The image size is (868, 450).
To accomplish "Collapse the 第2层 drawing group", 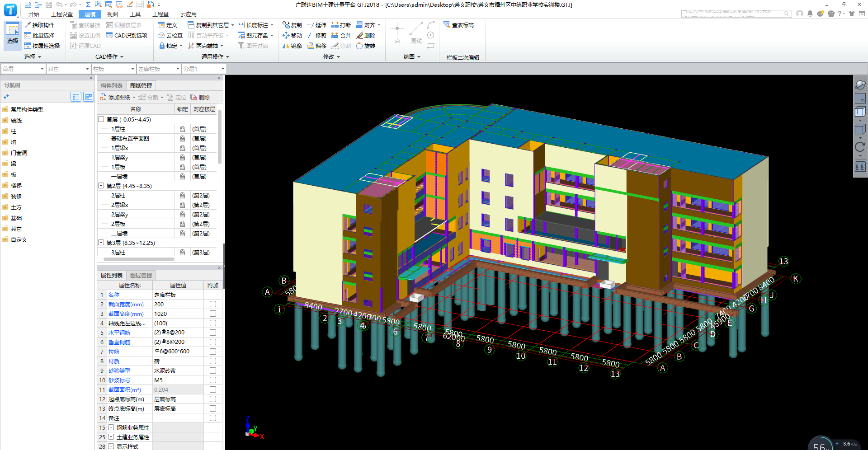I will coord(101,186).
